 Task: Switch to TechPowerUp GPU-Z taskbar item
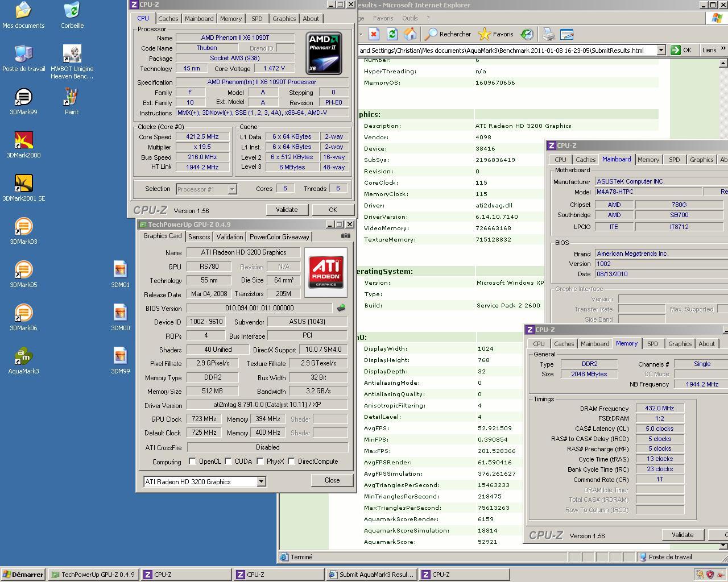[x=93, y=575]
